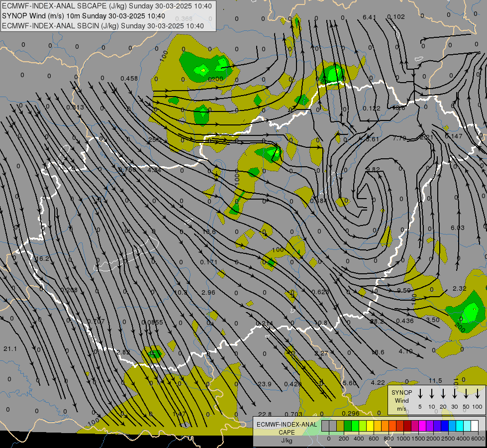Click the 'SYNOP' label in the wind legend
The image size is (487, 448).
[x=401, y=392]
